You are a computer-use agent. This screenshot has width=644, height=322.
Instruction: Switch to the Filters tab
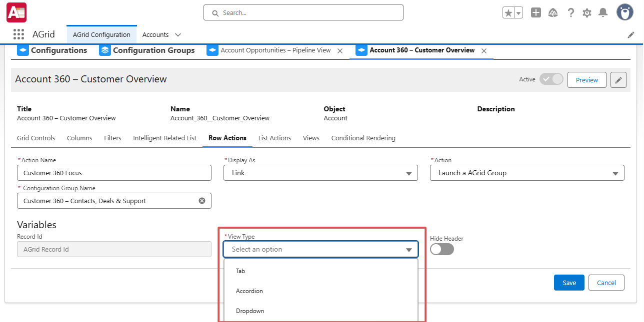coord(112,138)
